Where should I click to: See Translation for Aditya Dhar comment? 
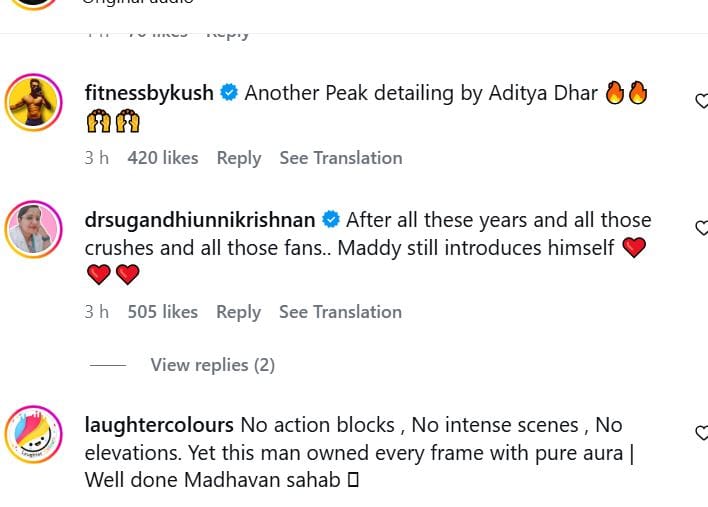click(340, 158)
